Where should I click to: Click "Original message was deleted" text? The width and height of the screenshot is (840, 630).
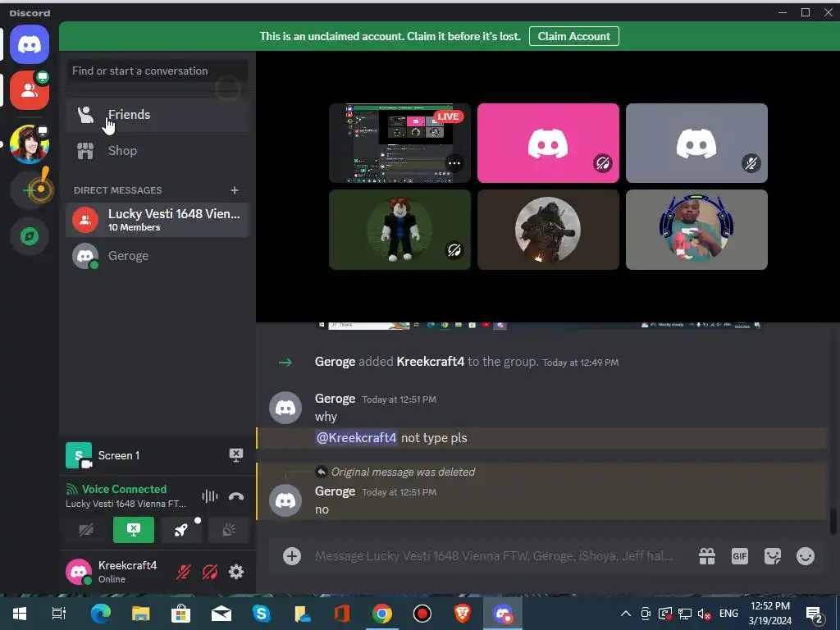tap(403, 472)
